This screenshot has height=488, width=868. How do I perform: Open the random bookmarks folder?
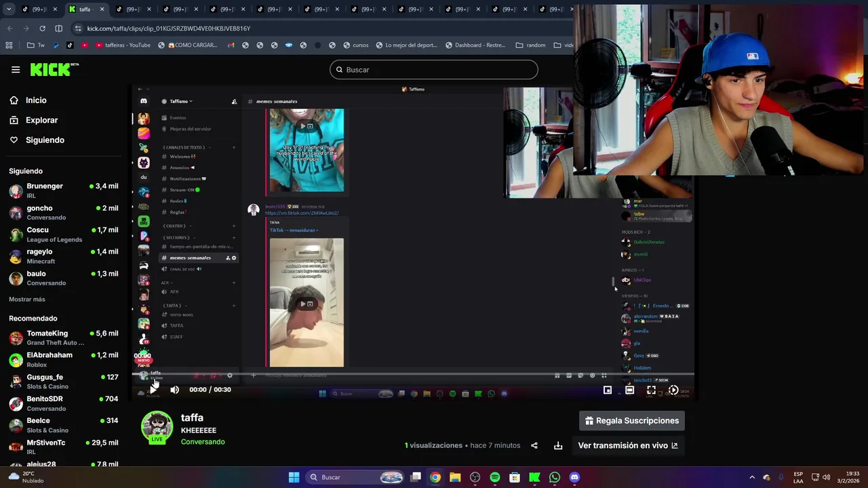point(530,45)
